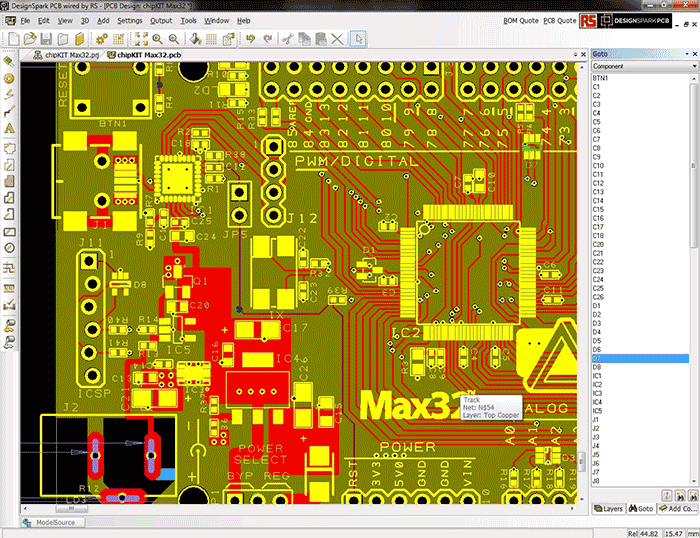700x538 pixels.
Task: Click the Grid dots icon in toolbar
Action: click(212, 39)
